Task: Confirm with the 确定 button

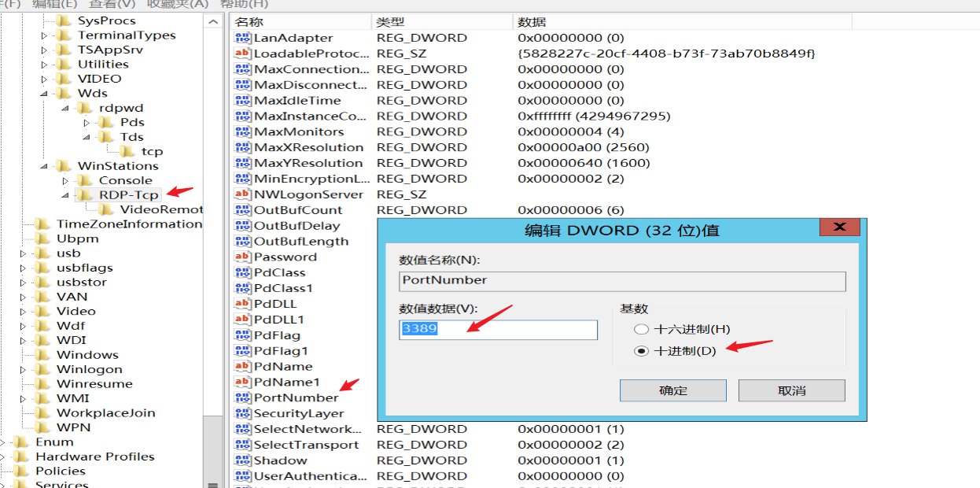Action: [673, 390]
